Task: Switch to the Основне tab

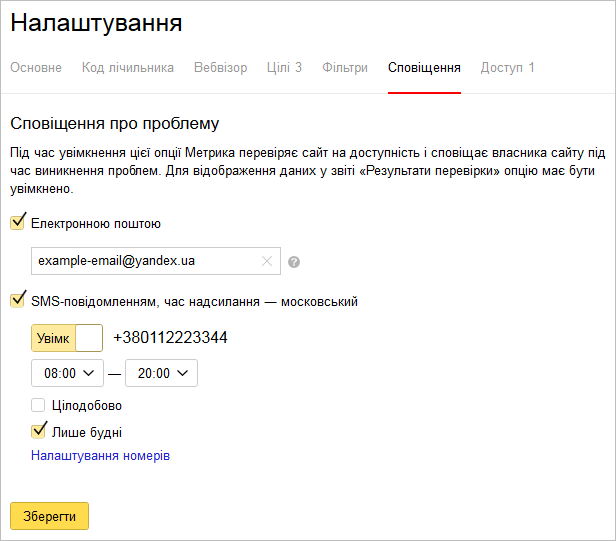Action: click(x=36, y=68)
